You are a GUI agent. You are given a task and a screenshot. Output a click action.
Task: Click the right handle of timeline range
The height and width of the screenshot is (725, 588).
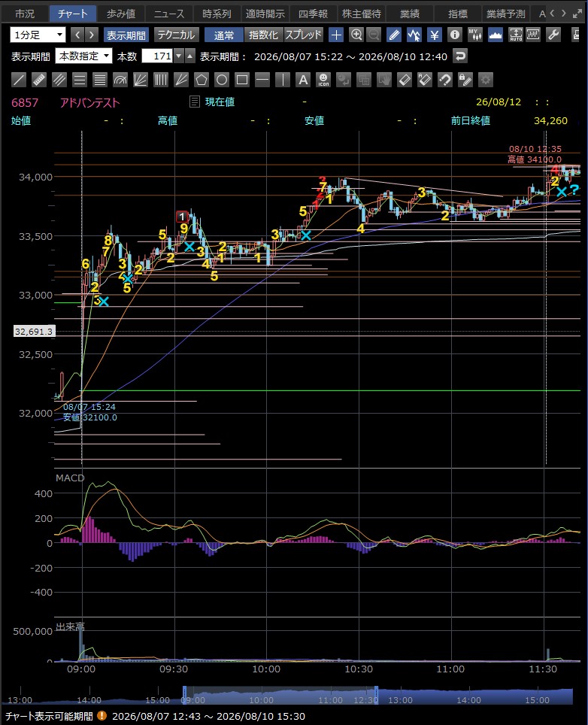click(x=376, y=694)
